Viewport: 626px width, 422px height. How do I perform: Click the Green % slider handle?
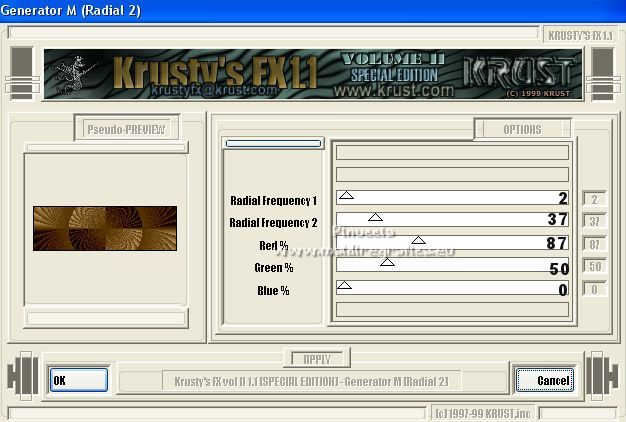pyautogui.click(x=387, y=262)
